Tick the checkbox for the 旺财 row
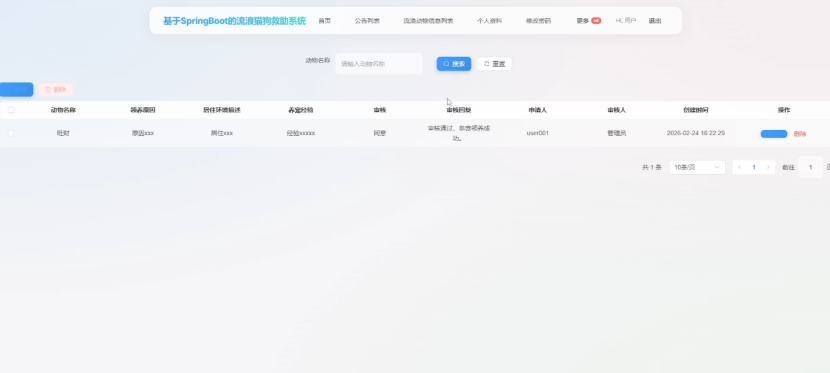 tap(11, 133)
